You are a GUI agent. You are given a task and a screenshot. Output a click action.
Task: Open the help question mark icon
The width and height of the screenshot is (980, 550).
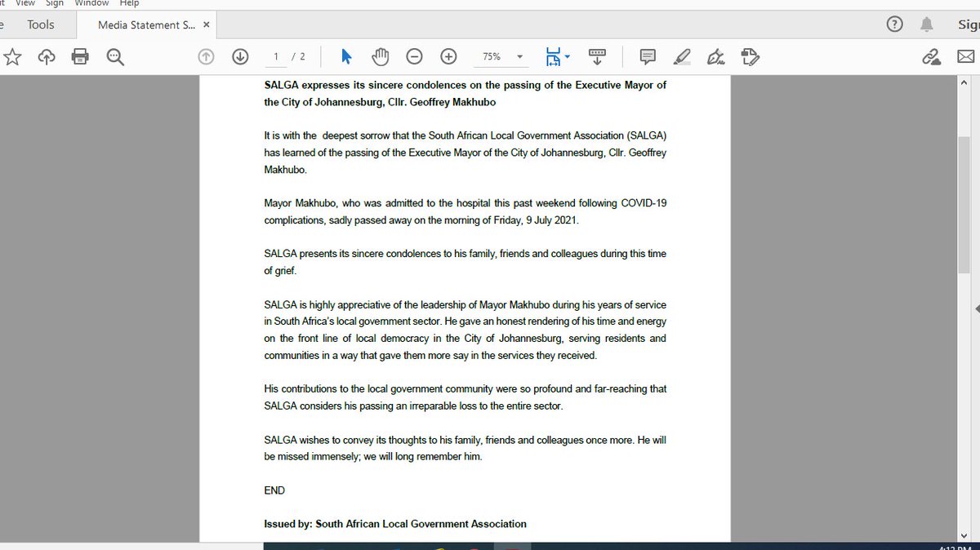pos(895,24)
